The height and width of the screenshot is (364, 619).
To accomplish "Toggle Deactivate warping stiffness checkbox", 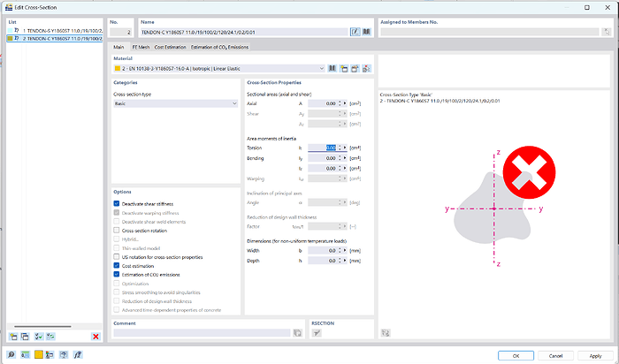I will click(x=117, y=213).
